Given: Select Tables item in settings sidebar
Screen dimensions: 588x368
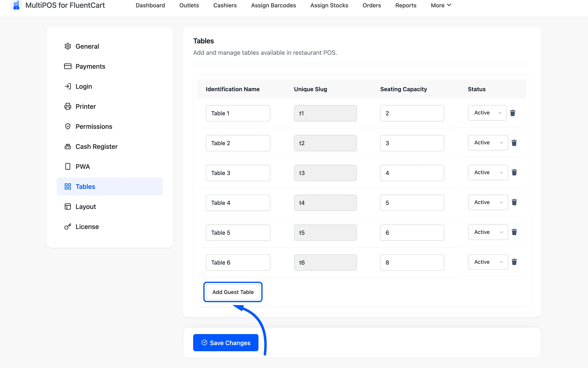Looking at the screenshot, I should 110,187.
